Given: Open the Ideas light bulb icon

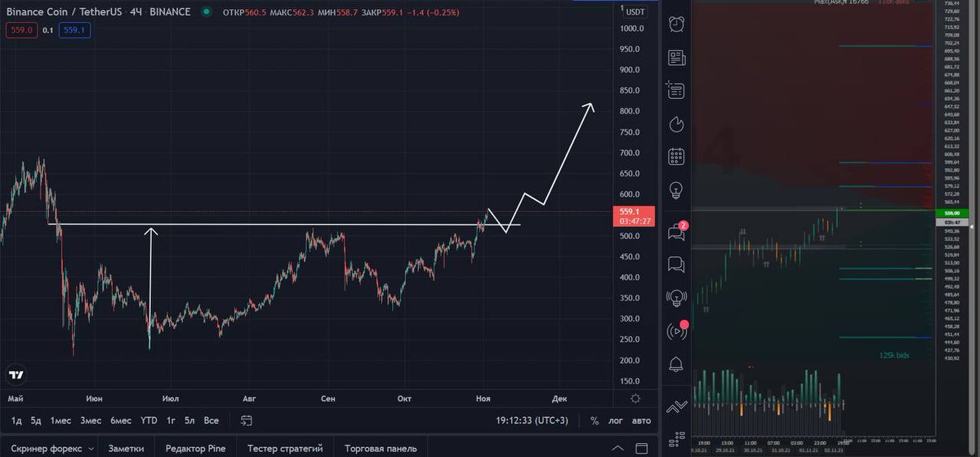Looking at the screenshot, I should [x=676, y=190].
